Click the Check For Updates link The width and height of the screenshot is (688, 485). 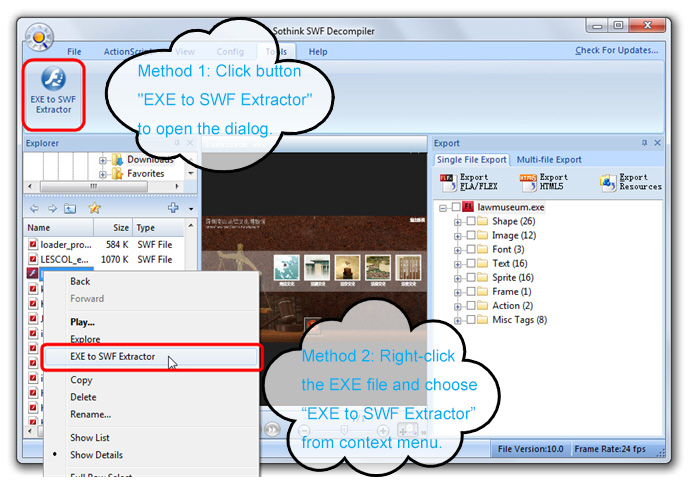tap(616, 50)
